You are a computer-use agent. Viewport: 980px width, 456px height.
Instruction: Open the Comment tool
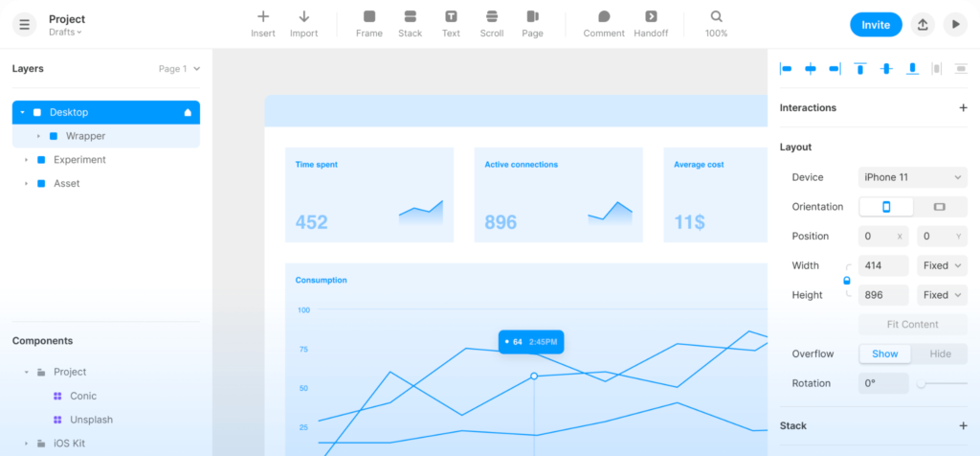(x=604, y=24)
